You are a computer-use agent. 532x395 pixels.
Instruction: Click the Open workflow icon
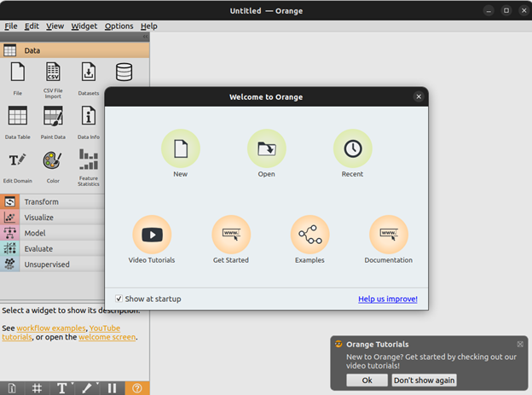266,148
